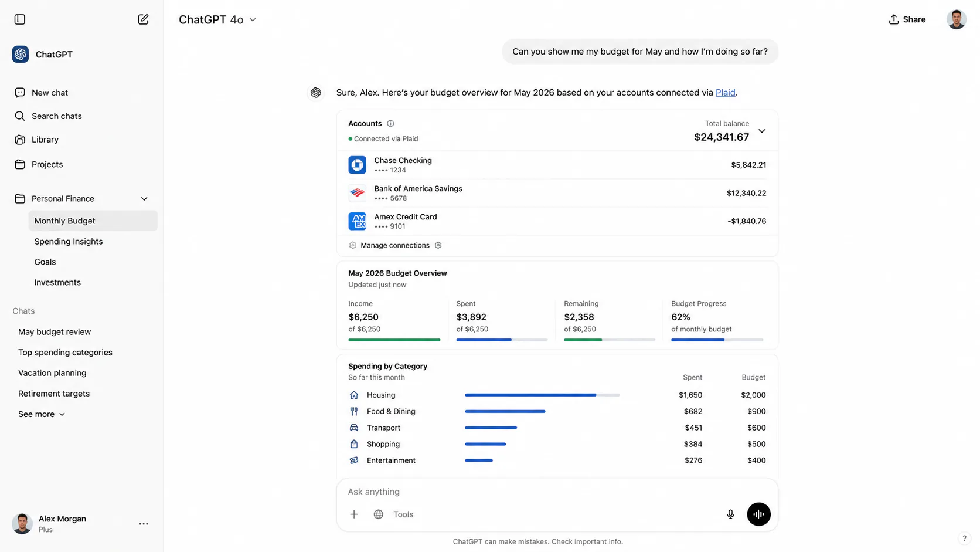Click the Spent progress bar

click(x=502, y=340)
